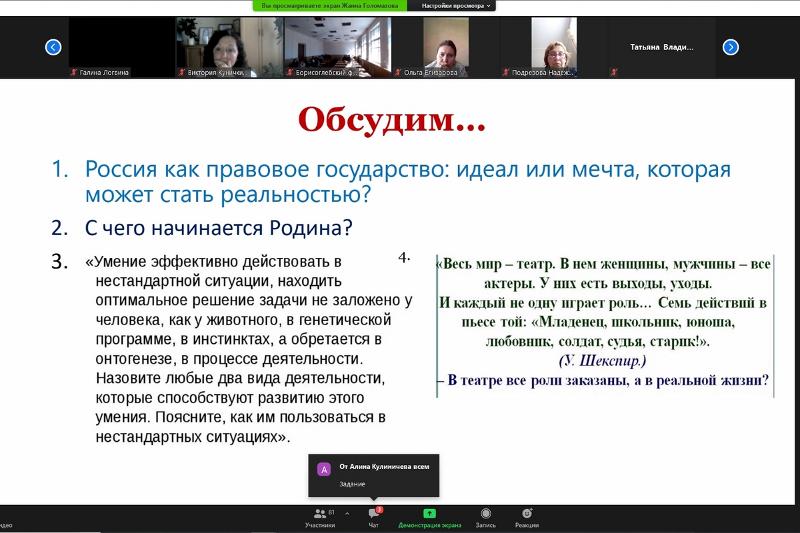Screen dimensions: 800x533
Task: Open the Чат chat panel
Action: [x=373, y=516]
